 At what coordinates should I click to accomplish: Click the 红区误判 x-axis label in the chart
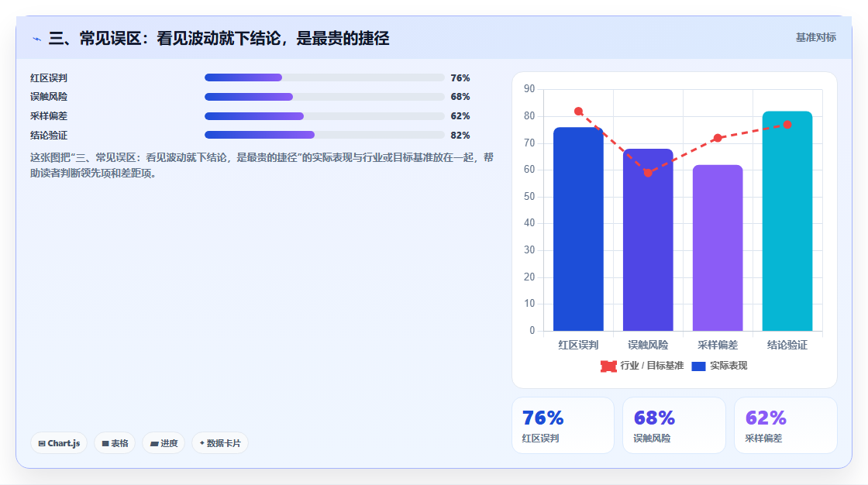pos(578,346)
